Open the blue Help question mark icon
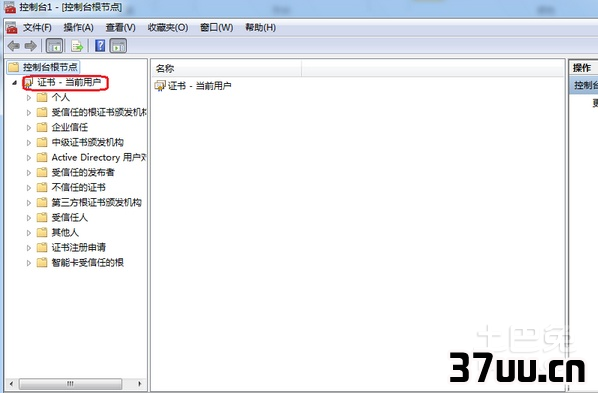Image resolution: width=598 pixels, height=393 pixels. pyautogui.click(x=100, y=46)
